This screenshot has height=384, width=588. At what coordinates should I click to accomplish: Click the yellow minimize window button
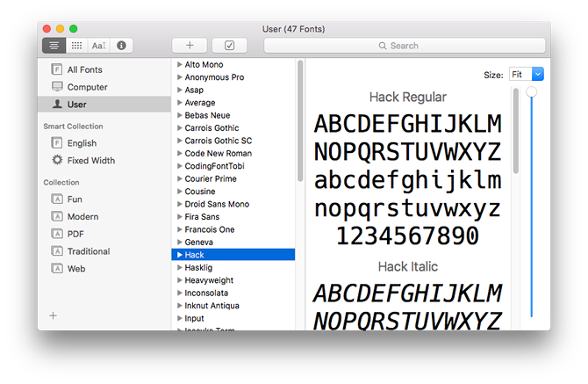[x=60, y=28]
